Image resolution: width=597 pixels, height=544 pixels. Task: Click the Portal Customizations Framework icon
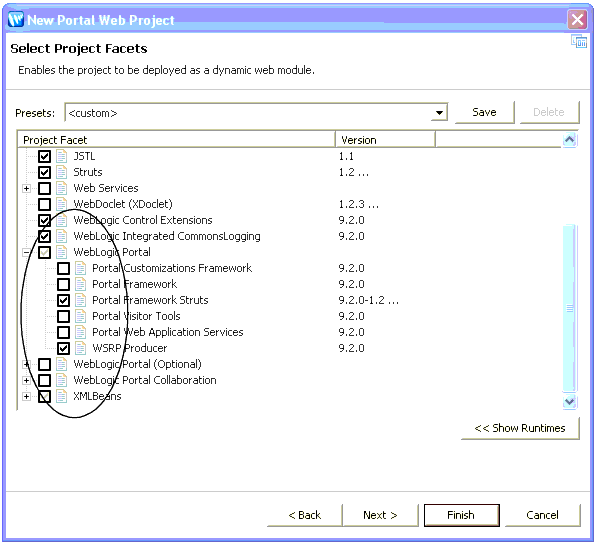[80, 268]
